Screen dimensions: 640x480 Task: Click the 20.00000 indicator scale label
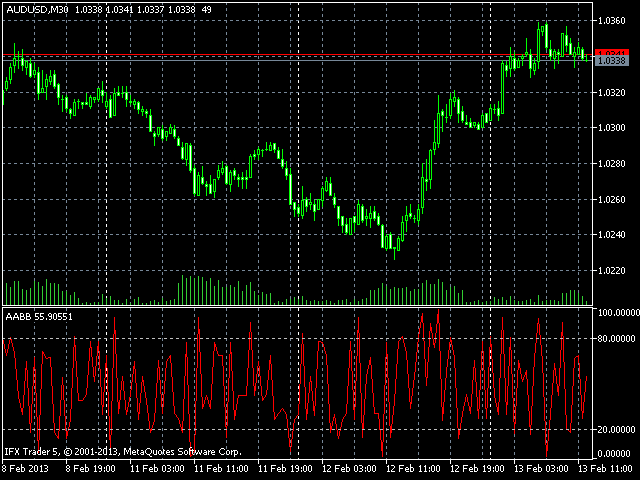pos(616,429)
